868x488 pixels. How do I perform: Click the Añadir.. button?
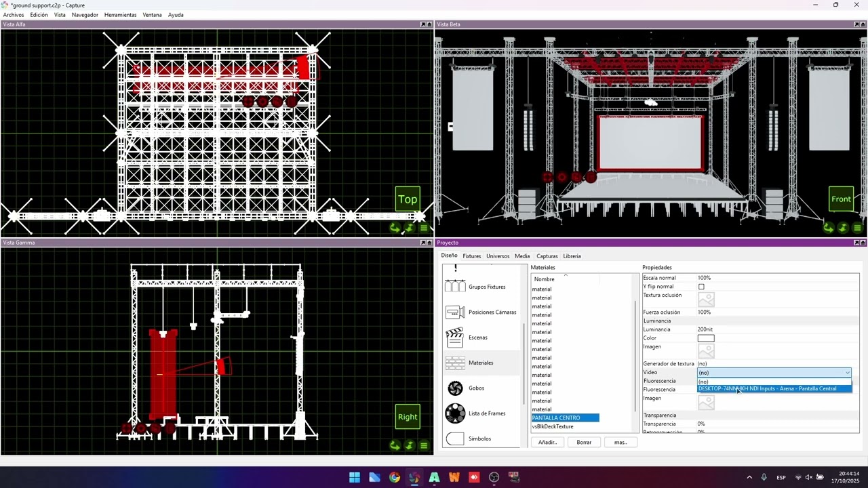pyautogui.click(x=547, y=442)
